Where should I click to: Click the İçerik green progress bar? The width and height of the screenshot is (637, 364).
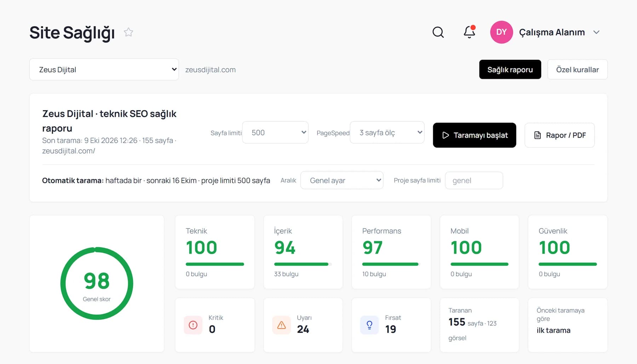click(x=303, y=264)
